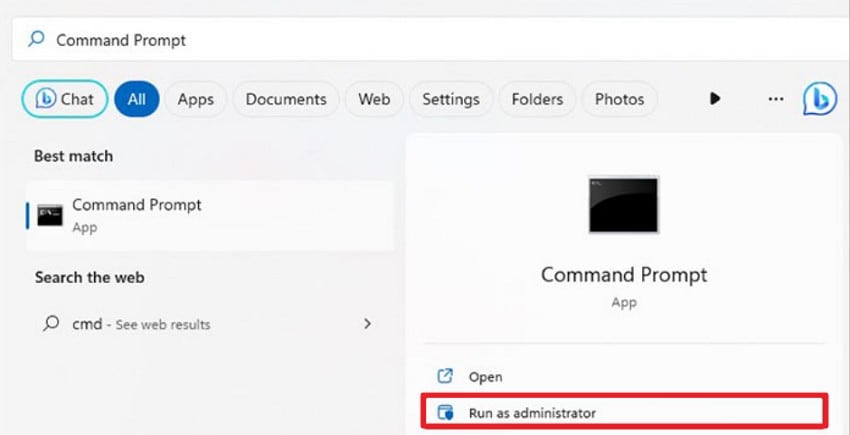Open the Bing Chat filter pill
This screenshot has width=850, height=435.
(x=65, y=99)
